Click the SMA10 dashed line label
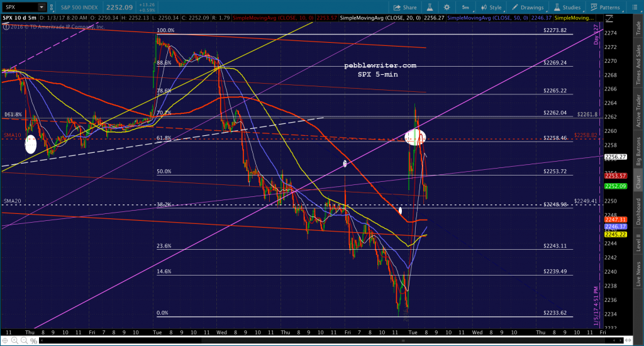Screen dimensions: 644x346 pos(13,135)
